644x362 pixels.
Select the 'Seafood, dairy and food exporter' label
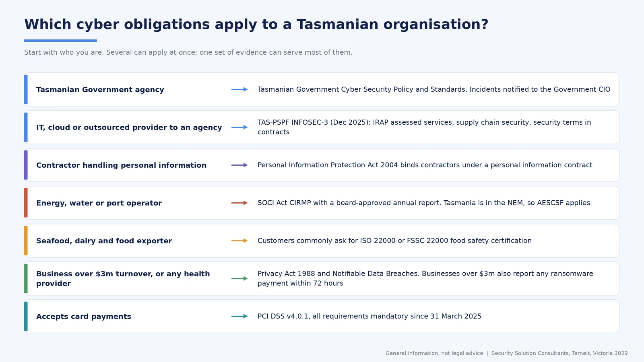(104, 241)
